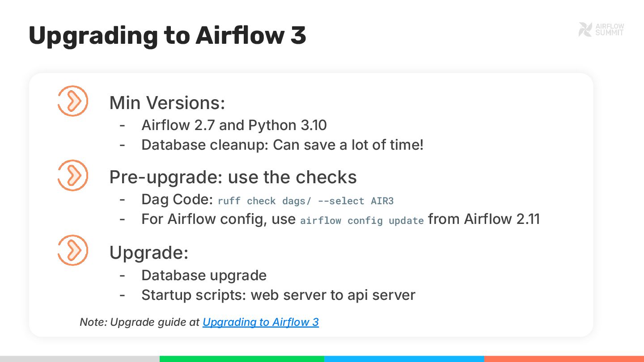Click the Pre-upgrade: use the checks heading
This screenshot has width=644, height=362.
tap(233, 177)
